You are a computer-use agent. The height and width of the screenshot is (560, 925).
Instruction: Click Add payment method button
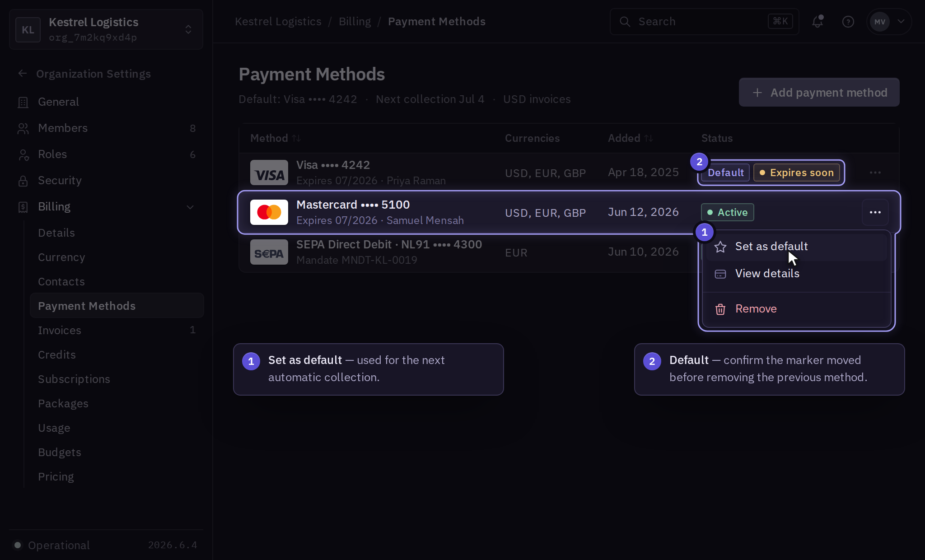[x=819, y=92]
